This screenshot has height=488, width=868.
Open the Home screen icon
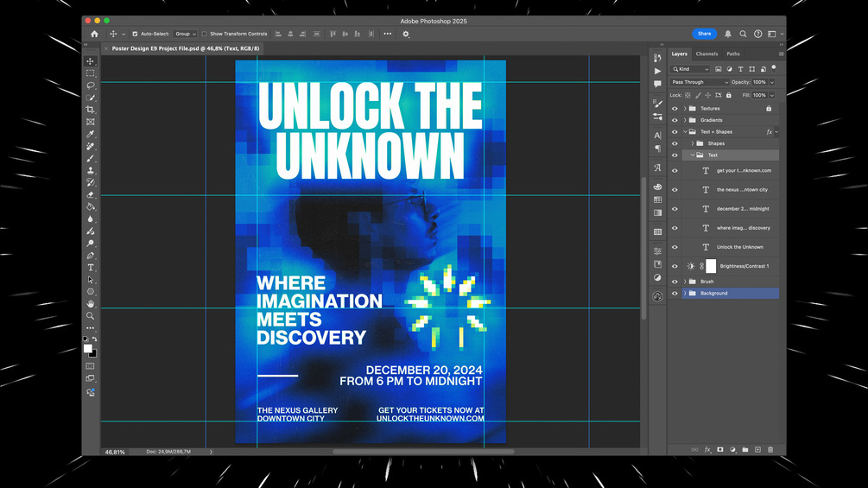pos(95,34)
